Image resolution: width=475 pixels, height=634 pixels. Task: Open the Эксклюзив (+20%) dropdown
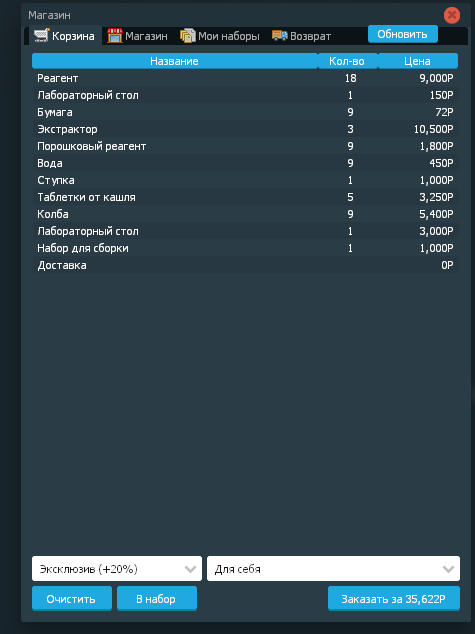117,568
